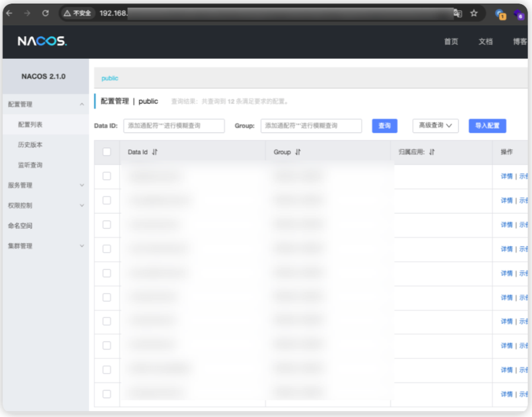Open 博客 in top navigation
Viewport: 532px width, 417px height.
(520, 42)
